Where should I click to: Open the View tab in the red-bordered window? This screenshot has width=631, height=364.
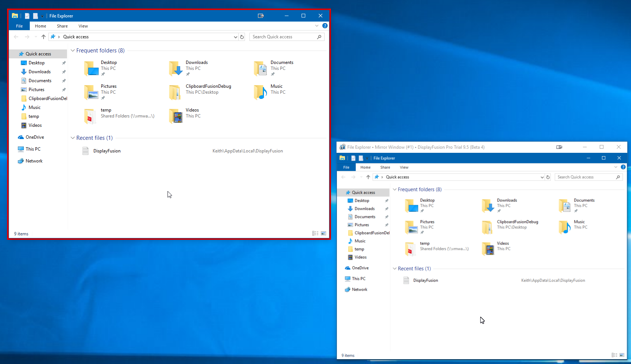(x=83, y=26)
